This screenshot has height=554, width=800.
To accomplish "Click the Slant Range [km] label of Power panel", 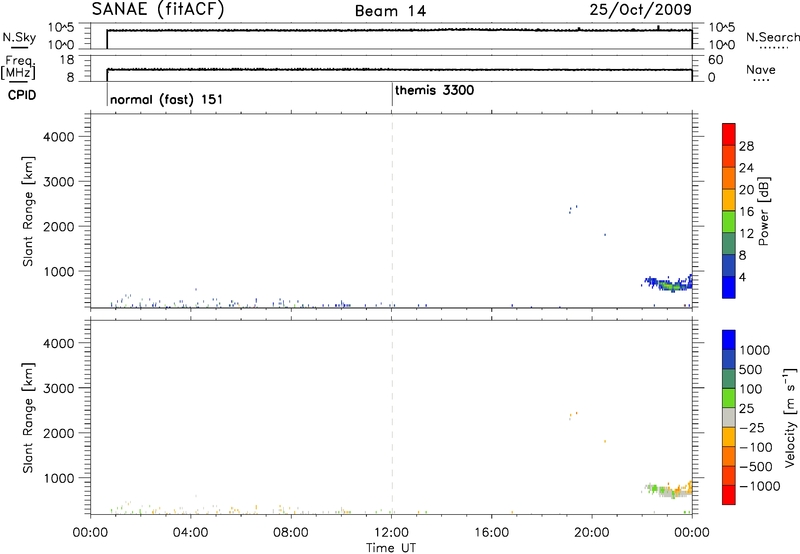I will 28,211.
